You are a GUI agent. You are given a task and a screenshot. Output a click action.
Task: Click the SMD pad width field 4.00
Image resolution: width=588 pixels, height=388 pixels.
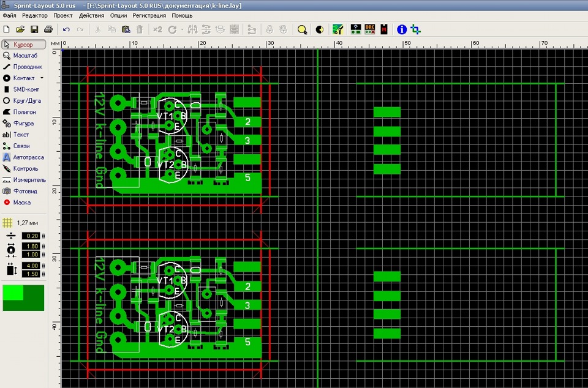(31, 266)
